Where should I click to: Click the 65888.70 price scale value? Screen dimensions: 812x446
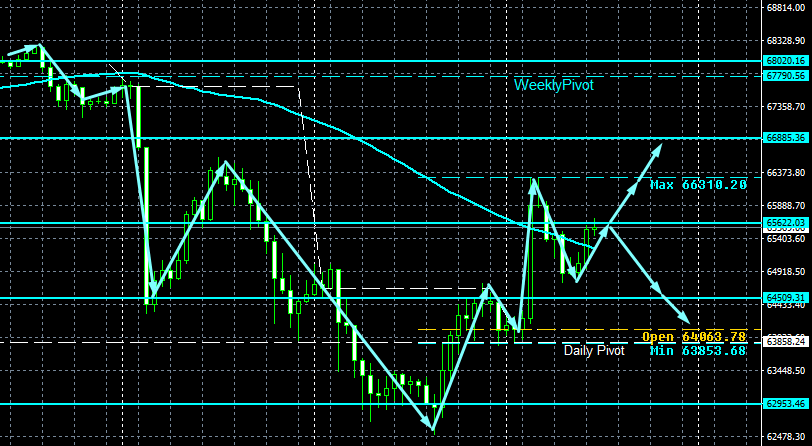(x=786, y=206)
